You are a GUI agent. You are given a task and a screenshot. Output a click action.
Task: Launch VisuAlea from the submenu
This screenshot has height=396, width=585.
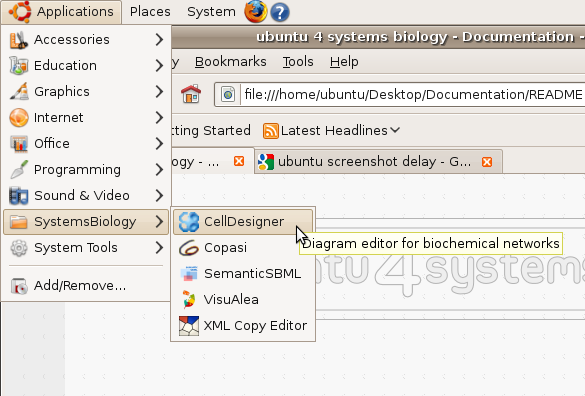click(x=243, y=300)
